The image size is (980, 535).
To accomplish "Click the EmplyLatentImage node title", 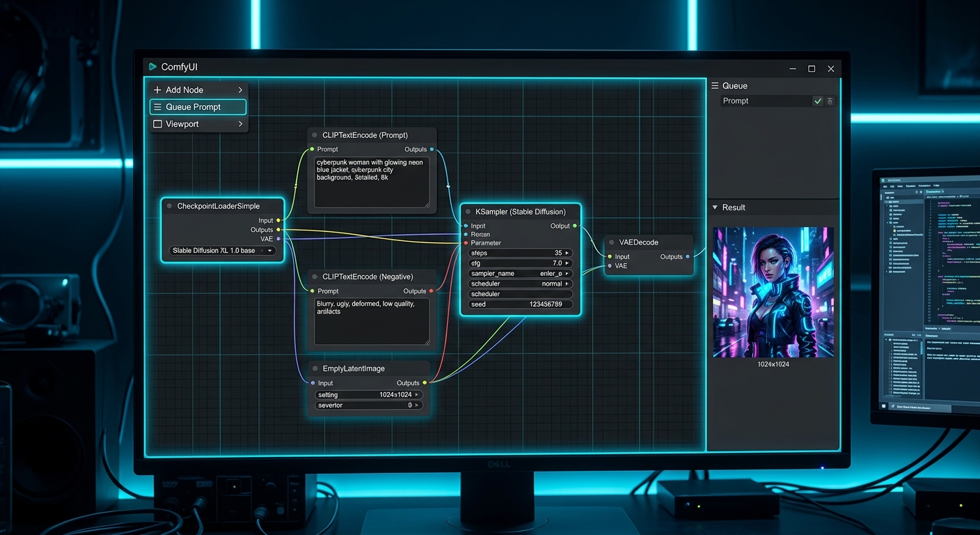I will (354, 369).
